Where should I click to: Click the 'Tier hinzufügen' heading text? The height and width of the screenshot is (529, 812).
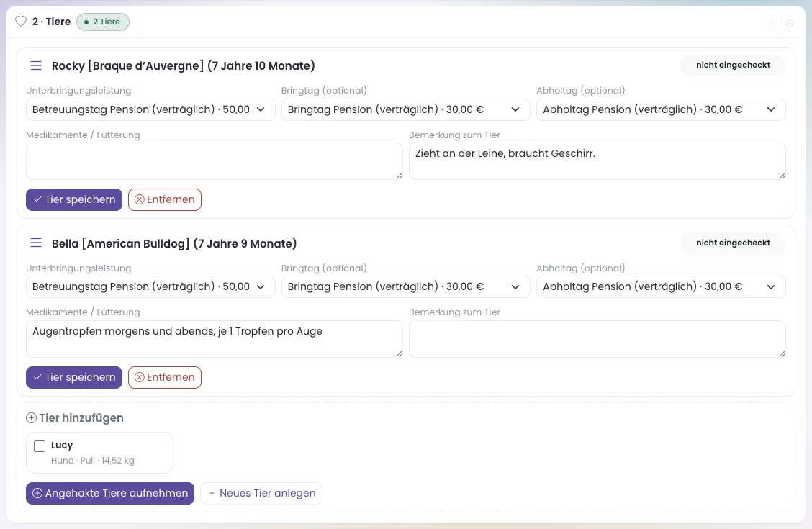[81, 417]
